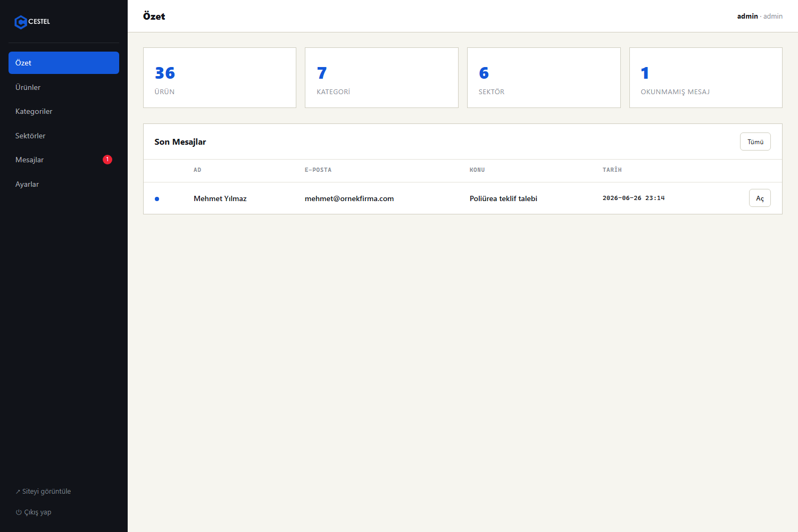Click the Siteyi görüntüle link
The image size is (798, 532).
point(43,492)
